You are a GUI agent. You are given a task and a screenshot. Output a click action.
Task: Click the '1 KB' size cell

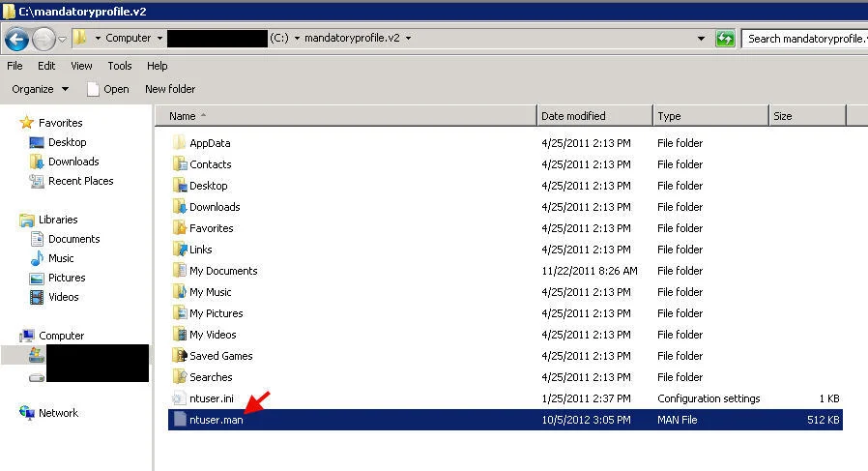coord(829,398)
